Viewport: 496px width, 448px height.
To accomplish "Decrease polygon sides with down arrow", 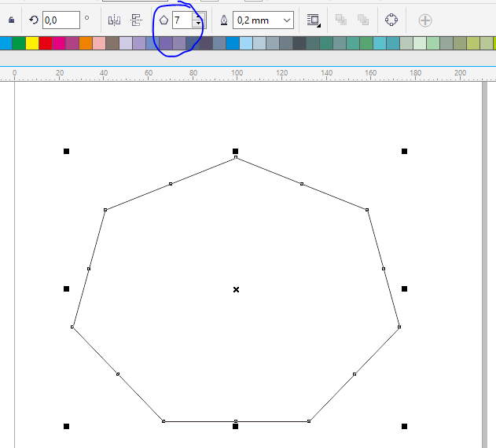I will [x=198, y=24].
